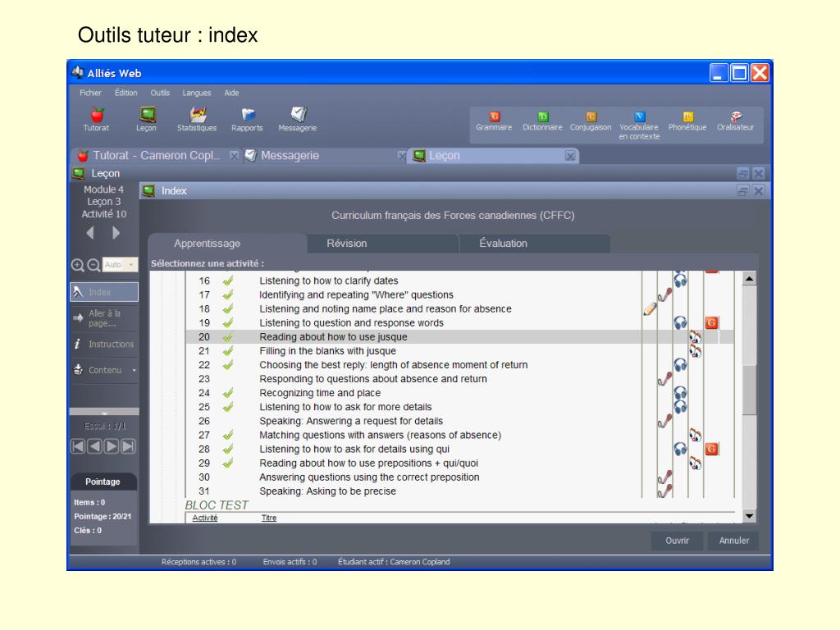The image size is (840, 630).
Task: Open the Fichier menu
Action: [90, 93]
